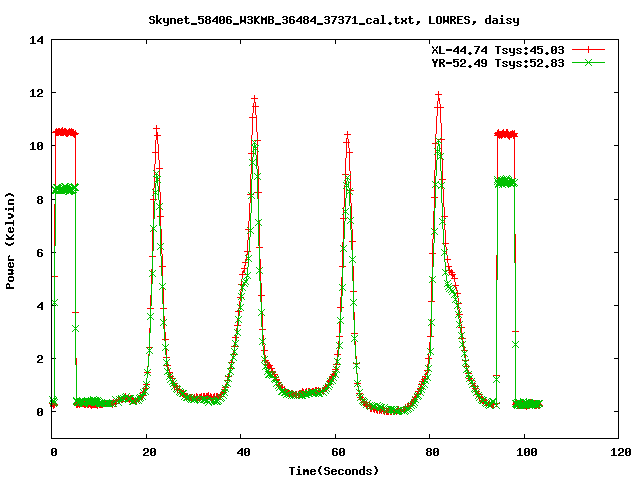Click the red peak marker near 22 seconds

156,129
